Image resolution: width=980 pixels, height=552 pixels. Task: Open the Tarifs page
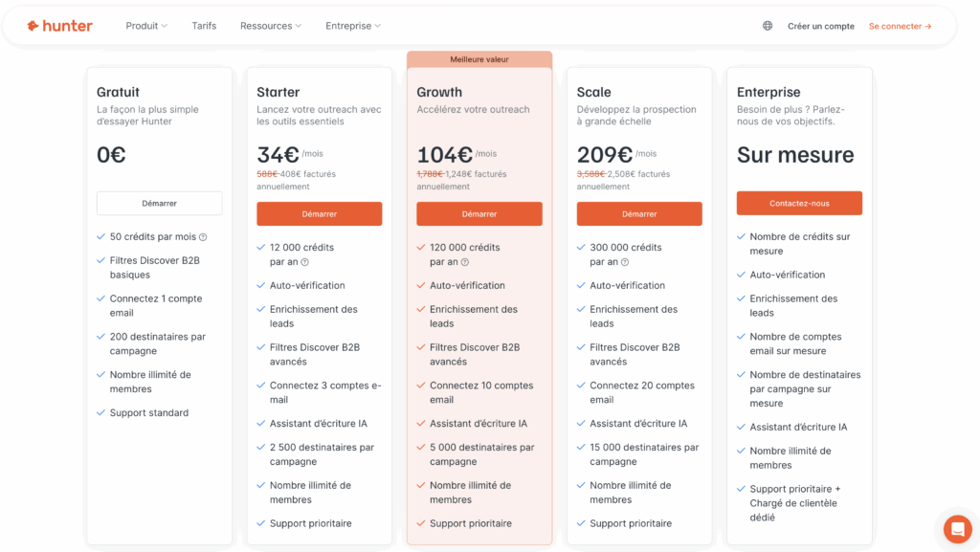pos(204,26)
